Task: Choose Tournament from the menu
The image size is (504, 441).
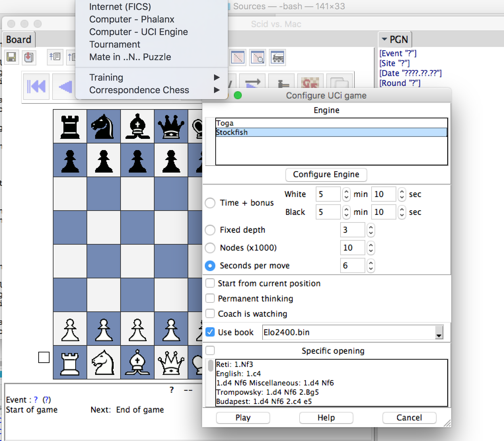Action: click(152, 44)
